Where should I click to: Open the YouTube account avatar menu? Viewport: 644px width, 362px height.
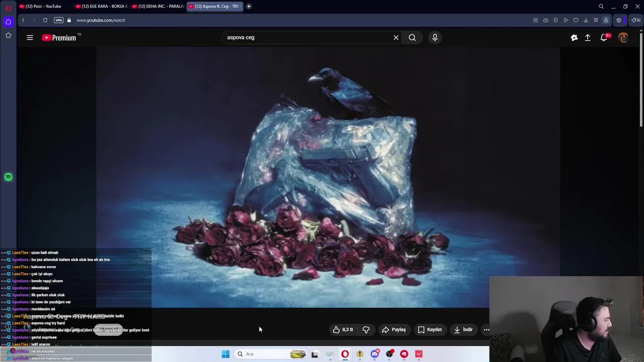coord(623,37)
